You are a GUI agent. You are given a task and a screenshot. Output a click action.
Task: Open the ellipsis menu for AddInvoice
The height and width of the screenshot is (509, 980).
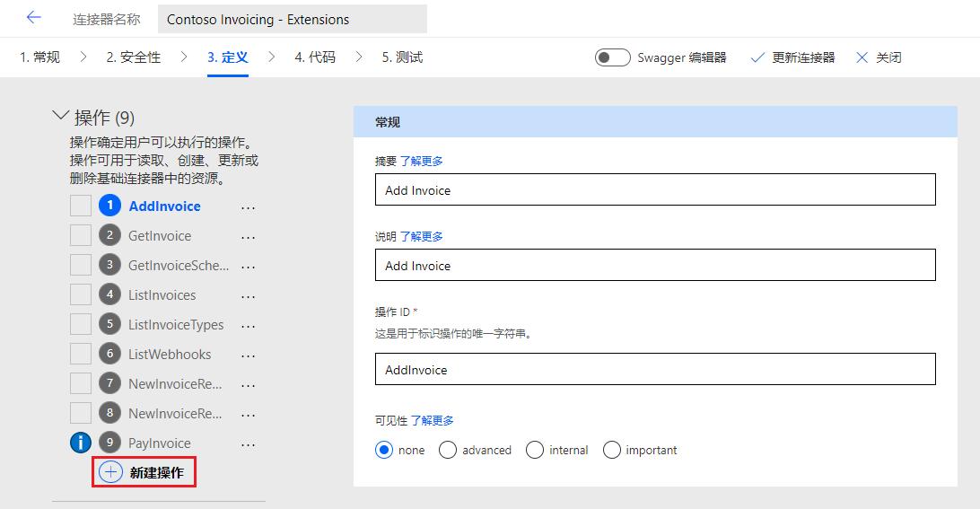pyautogui.click(x=248, y=207)
